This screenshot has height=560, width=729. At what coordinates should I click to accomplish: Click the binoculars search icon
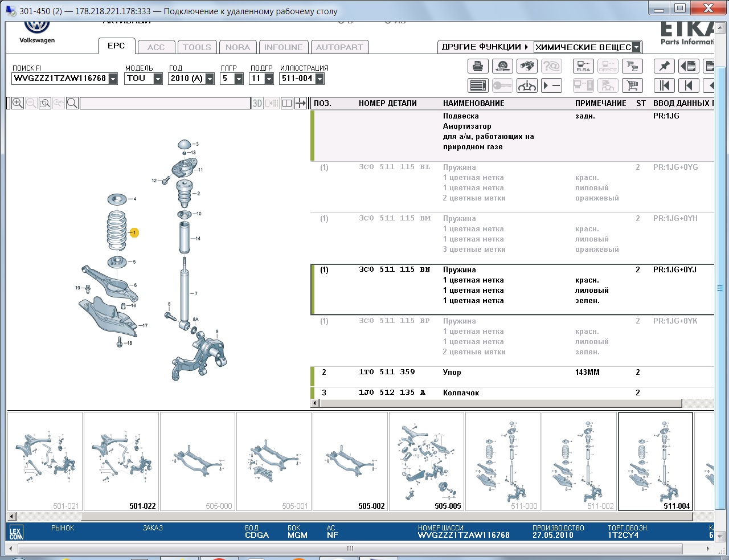coord(527,66)
